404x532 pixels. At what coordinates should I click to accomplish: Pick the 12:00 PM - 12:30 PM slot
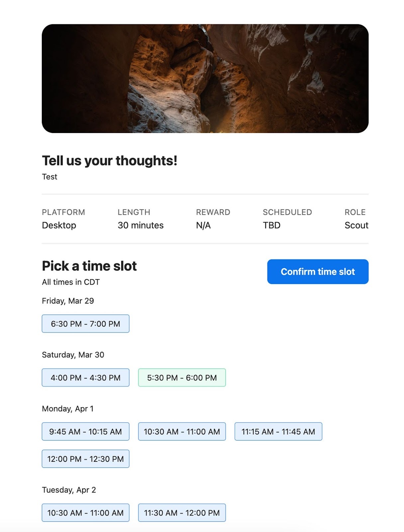click(85, 459)
